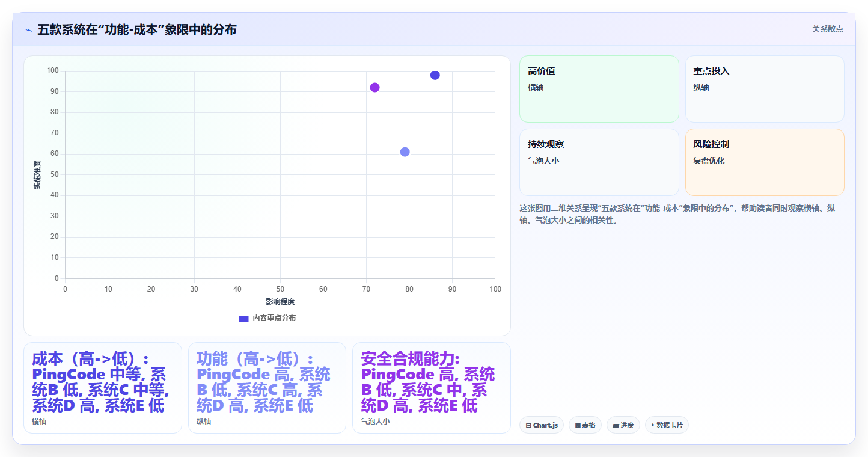Open the 成本（高->低） 横轴 card
Screen dimensions: 868x457
pyautogui.click(x=103, y=388)
